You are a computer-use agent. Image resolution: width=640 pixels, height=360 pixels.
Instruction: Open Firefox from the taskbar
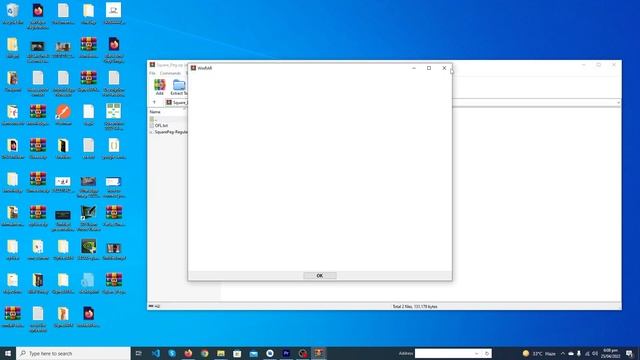tap(188, 353)
